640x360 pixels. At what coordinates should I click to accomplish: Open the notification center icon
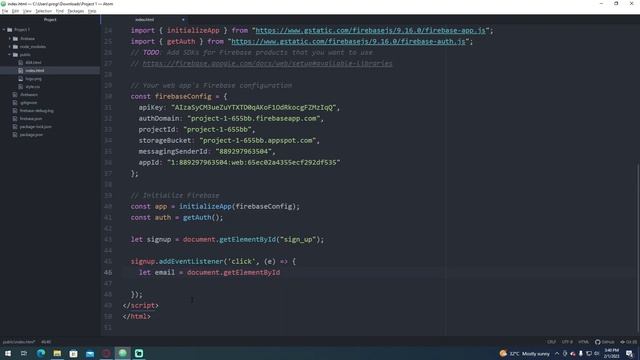629,353
